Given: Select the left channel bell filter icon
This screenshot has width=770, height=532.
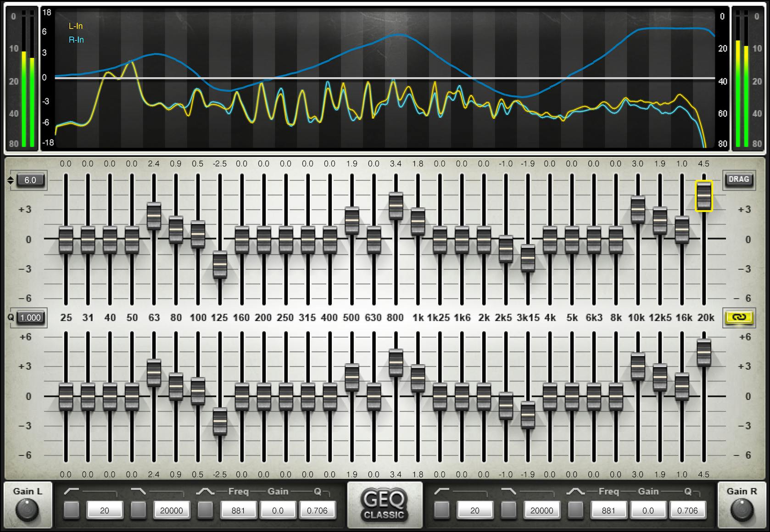Looking at the screenshot, I should coord(206,491).
